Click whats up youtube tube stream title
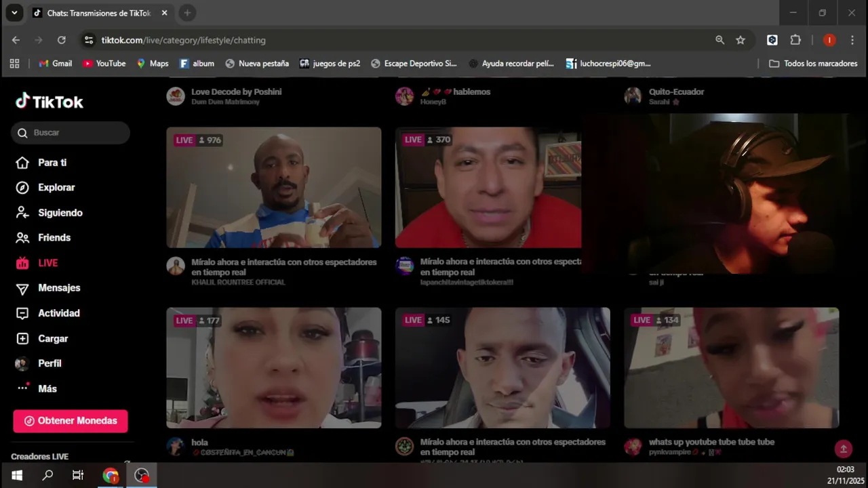This screenshot has width=868, height=488. pyautogui.click(x=711, y=442)
